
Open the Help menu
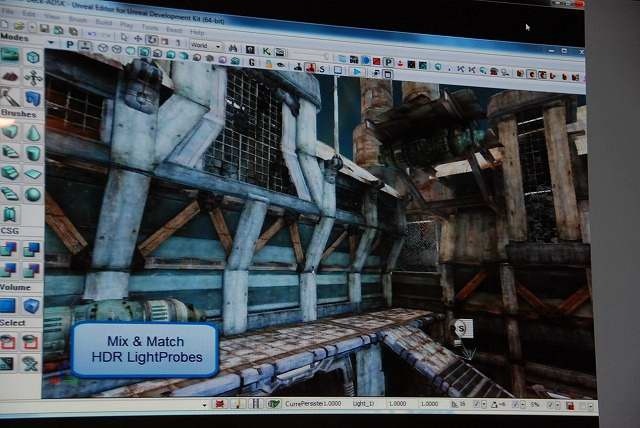coord(197,32)
